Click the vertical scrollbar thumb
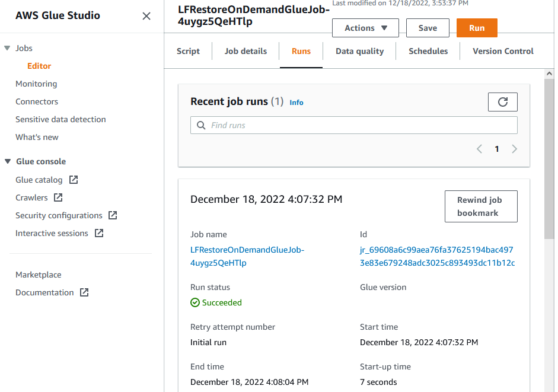The height and width of the screenshot is (392, 558). coord(549,159)
